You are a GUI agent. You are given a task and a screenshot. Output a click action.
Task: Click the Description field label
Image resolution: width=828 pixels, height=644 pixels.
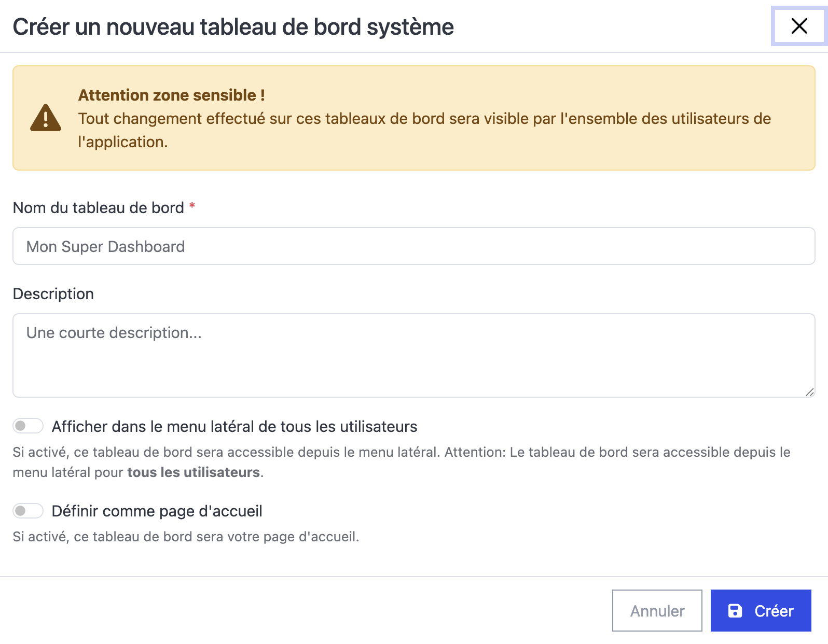pyautogui.click(x=53, y=294)
